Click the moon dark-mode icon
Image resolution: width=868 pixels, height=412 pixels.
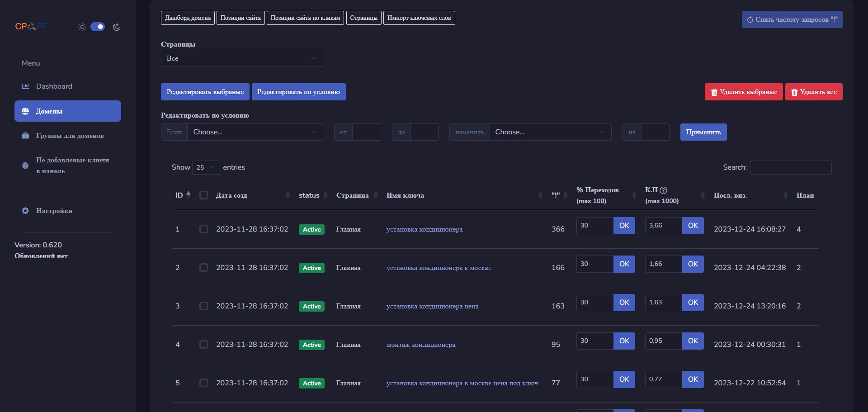coord(116,27)
